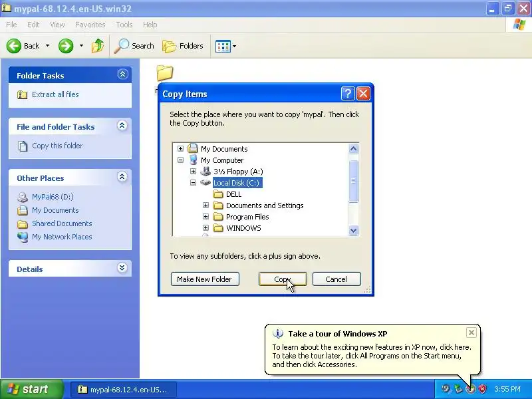Viewport: 532px width, 399px height.
Task: Collapse the File and Folder Tasks panel
Action: click(x=122, y=126)
